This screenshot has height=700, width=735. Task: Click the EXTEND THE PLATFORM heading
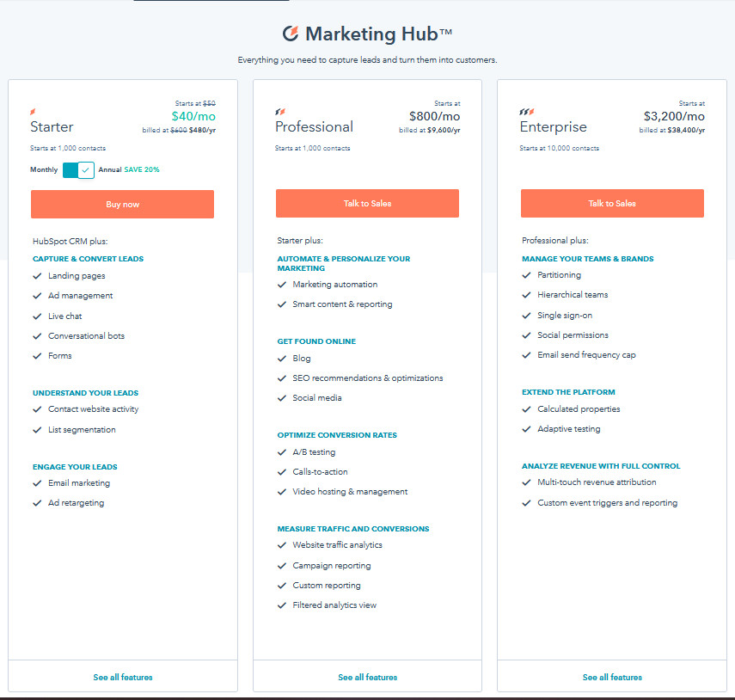568,392
